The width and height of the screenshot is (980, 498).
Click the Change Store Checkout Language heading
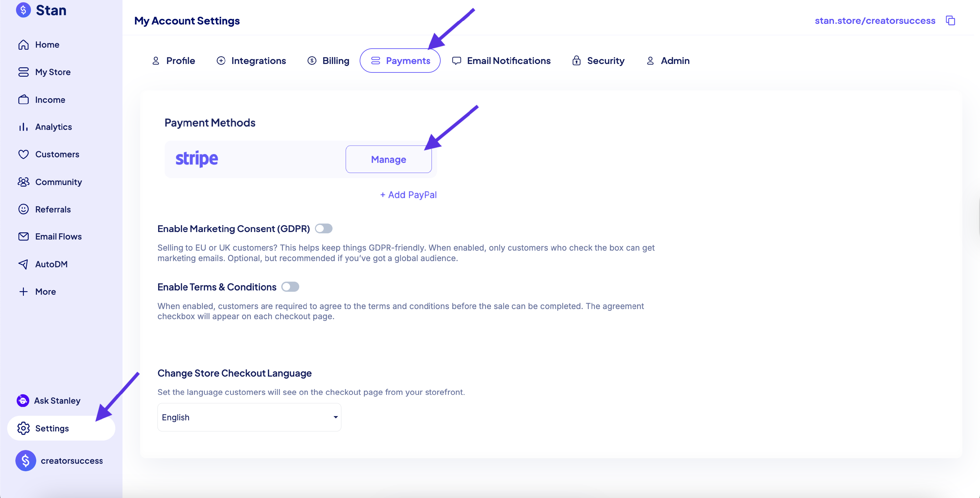pyautogui.click(x=234, y=373)
